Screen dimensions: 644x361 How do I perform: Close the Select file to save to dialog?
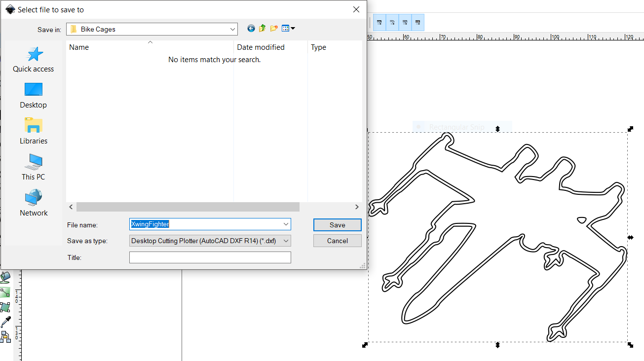[x=356, y=9]
